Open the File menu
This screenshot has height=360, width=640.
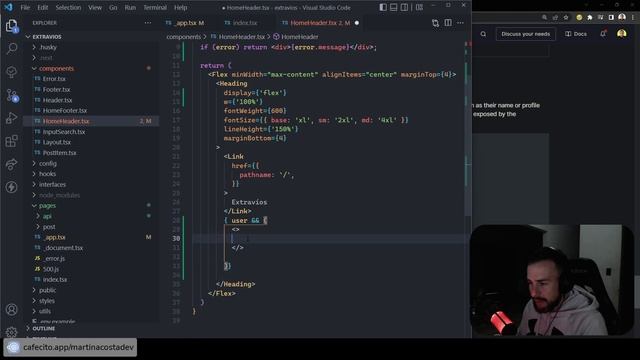pos(25,7)
